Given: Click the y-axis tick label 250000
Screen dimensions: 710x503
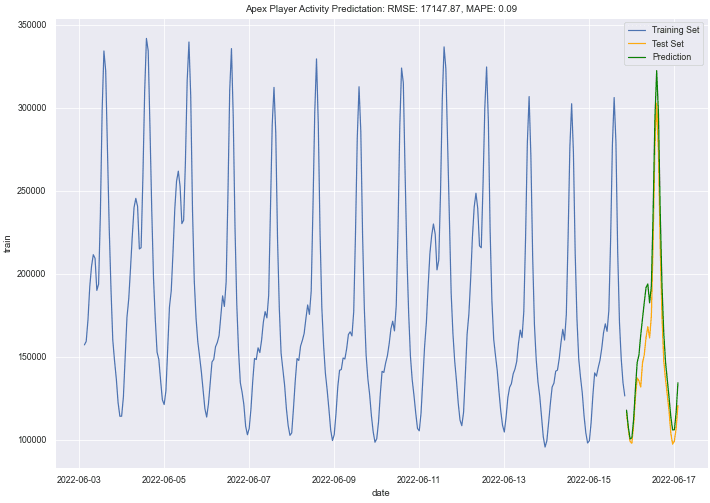Looking at the screenshot, I should 32,191.
